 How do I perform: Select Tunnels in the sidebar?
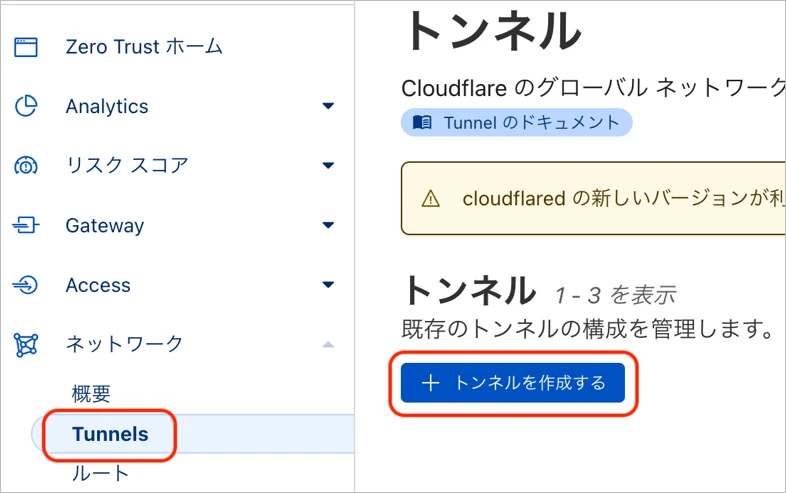[110, 434]
